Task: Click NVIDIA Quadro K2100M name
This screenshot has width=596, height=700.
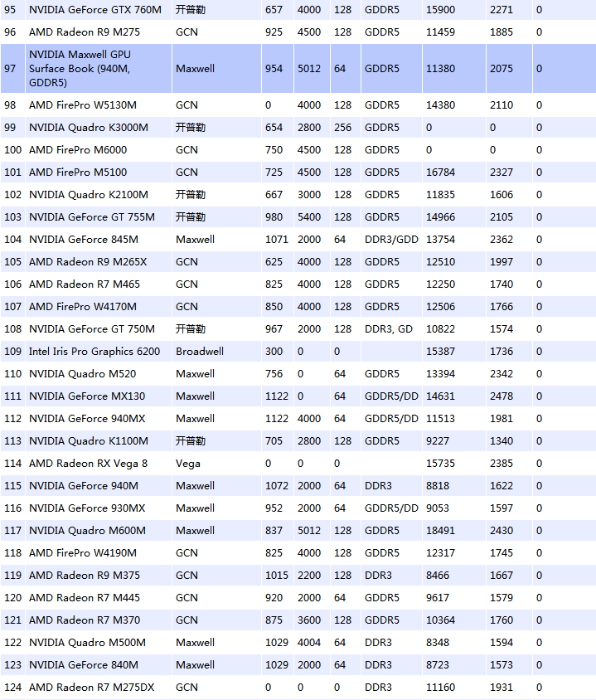Action: coord(89,195)
